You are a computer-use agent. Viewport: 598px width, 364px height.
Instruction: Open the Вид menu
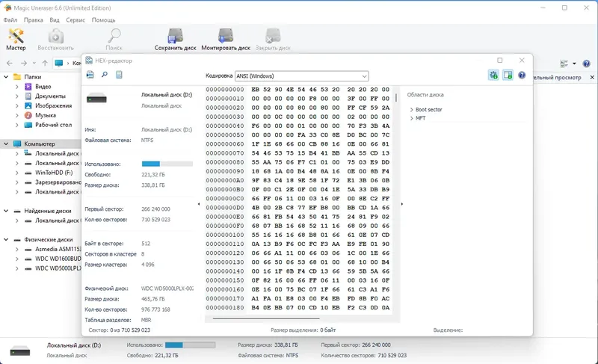(x=55, y=20)
